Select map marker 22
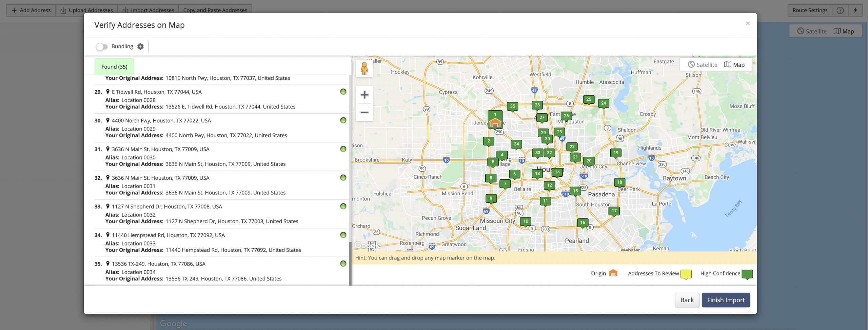The image size is (868, 330). tap(572, 147)
